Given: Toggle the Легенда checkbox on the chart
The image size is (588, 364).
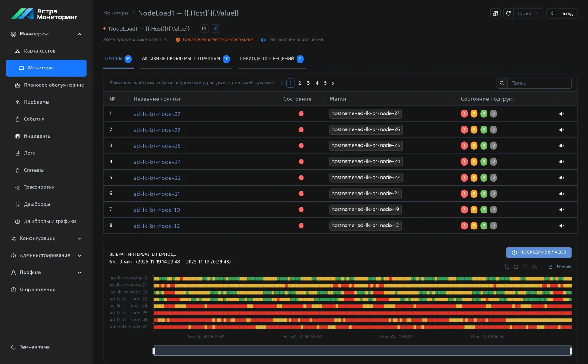Looking at the screenshot, I should (550, 267).
